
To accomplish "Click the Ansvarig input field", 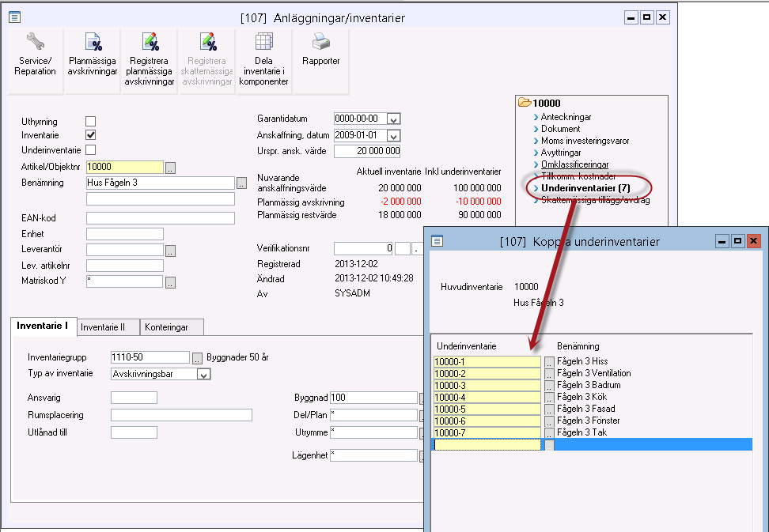I will click(x=134, y=398).
